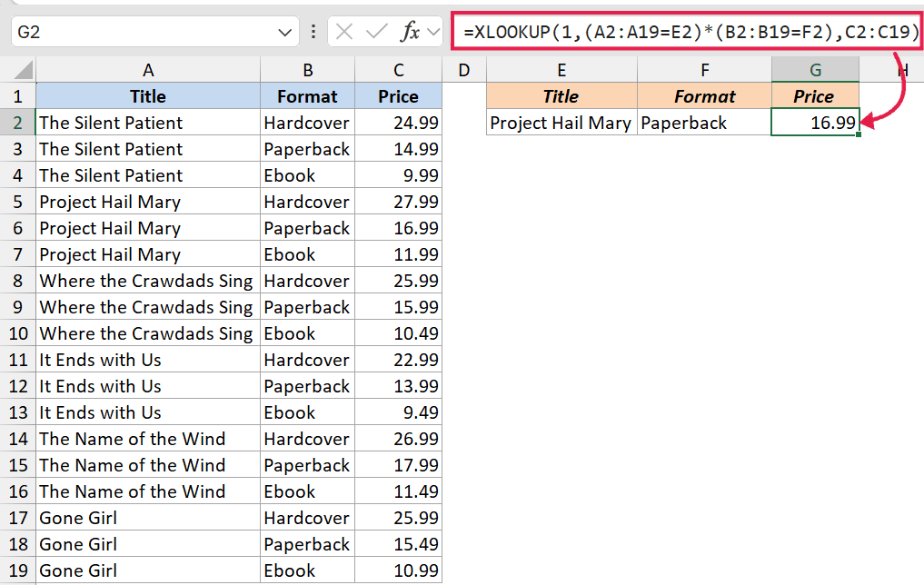Click 'The Name of the Wind' in row 16
The height and width of the screenshot is (585, 924).
148,491
